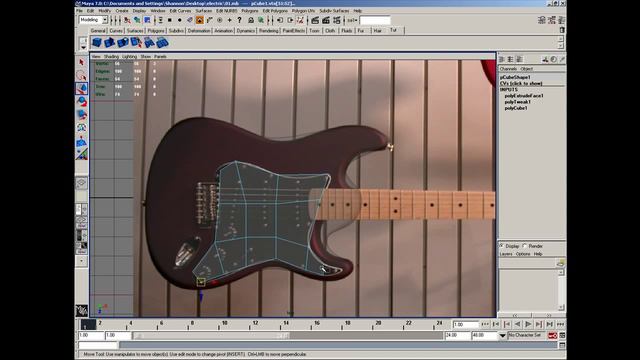Expand the collapsed snap buttons bar on status line
Viewport: 640px width, 360px height.
click(268, 20)
